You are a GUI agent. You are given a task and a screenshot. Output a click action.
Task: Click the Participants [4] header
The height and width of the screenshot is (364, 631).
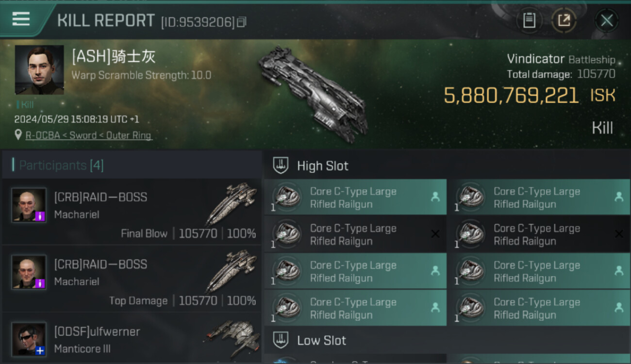click(61, 165)
